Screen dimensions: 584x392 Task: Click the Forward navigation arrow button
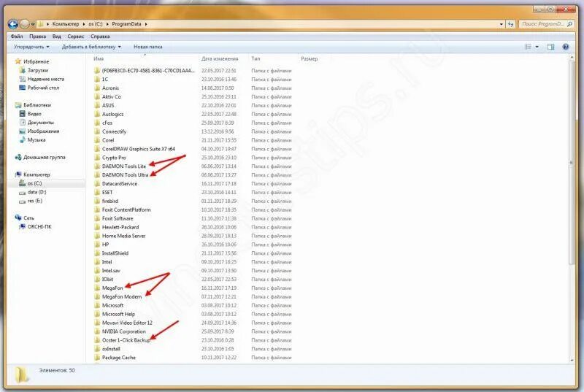click(25, 24)
